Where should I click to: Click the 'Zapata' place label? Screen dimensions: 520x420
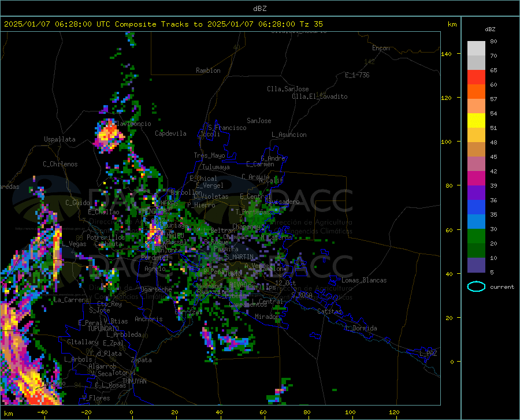(x=142, y=360)
